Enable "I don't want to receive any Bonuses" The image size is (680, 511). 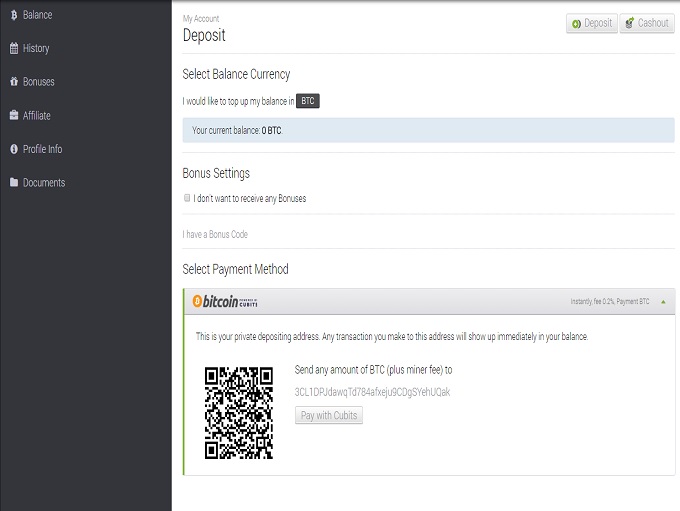[x=187, y=198]
